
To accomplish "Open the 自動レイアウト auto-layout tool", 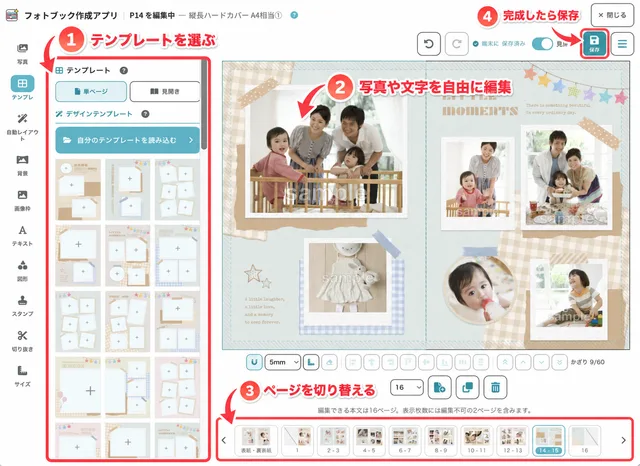I will [x=22, y=127].
